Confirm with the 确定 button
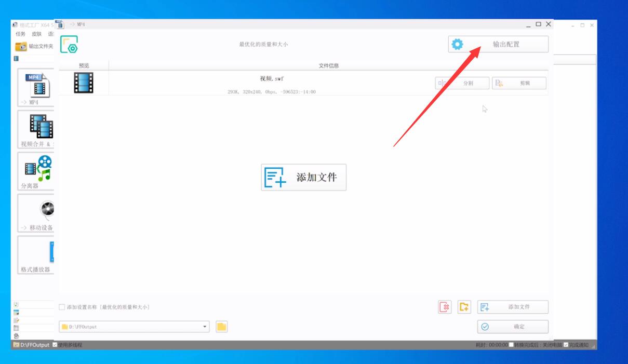 click(513, 327)
